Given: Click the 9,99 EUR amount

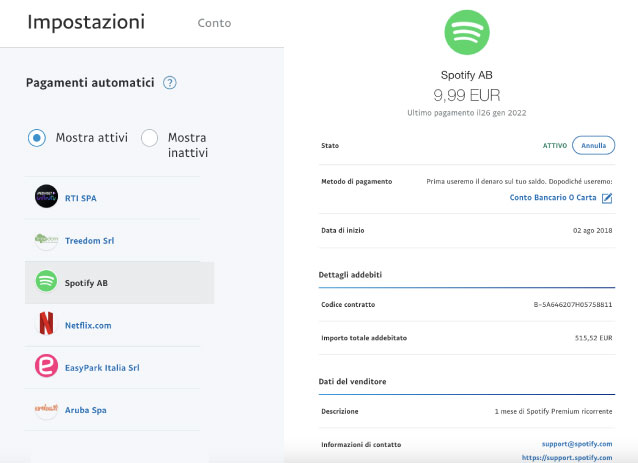Looking at the screenshot, I should click(x=467, y=95).
